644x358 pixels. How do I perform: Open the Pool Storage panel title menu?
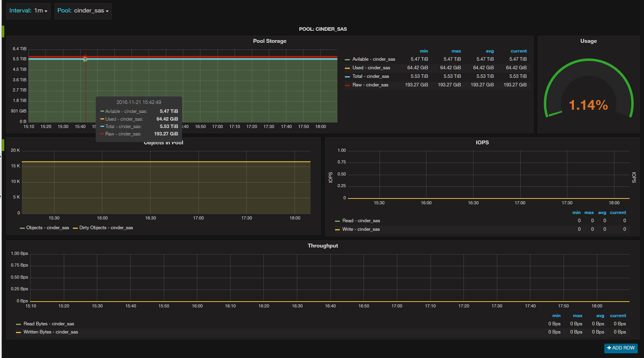[x=269, y=41]
